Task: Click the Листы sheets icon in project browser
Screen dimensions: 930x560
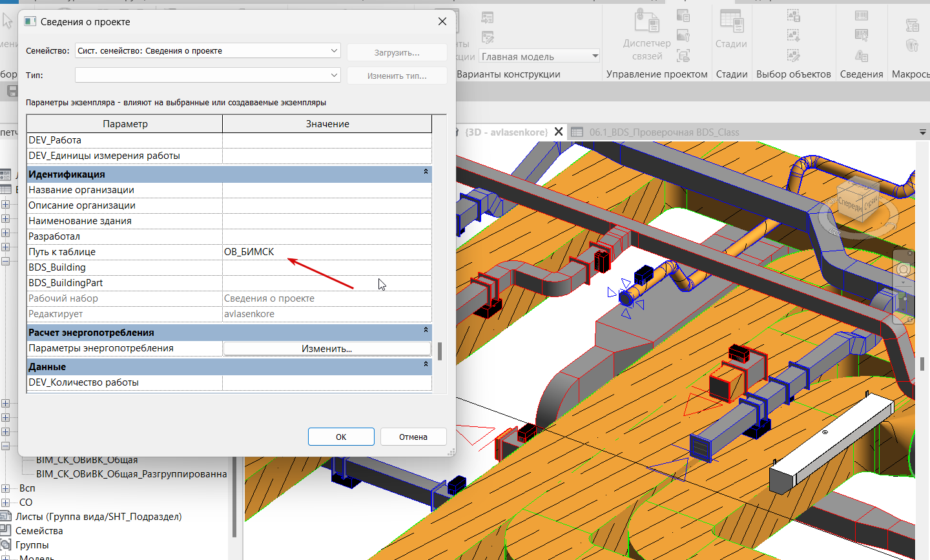Action: click(6, 516)
